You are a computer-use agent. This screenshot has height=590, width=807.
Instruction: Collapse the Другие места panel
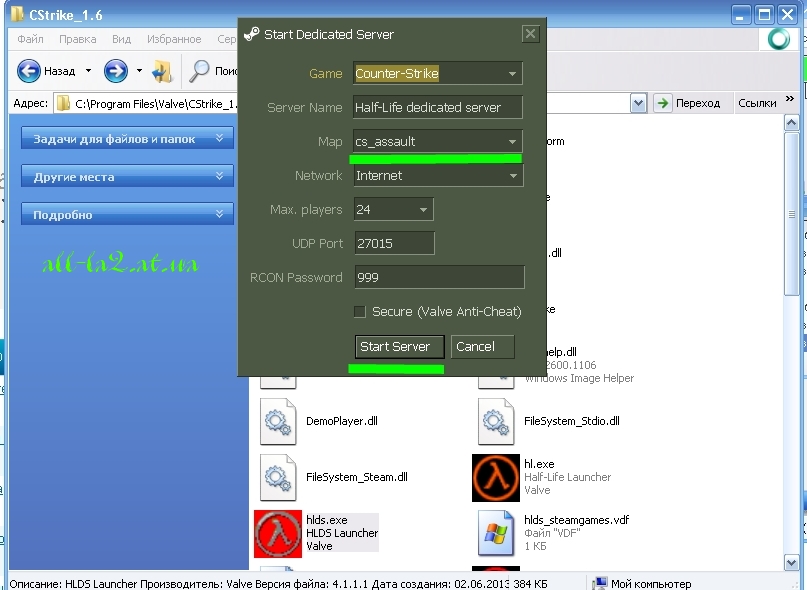click(219, 176)
